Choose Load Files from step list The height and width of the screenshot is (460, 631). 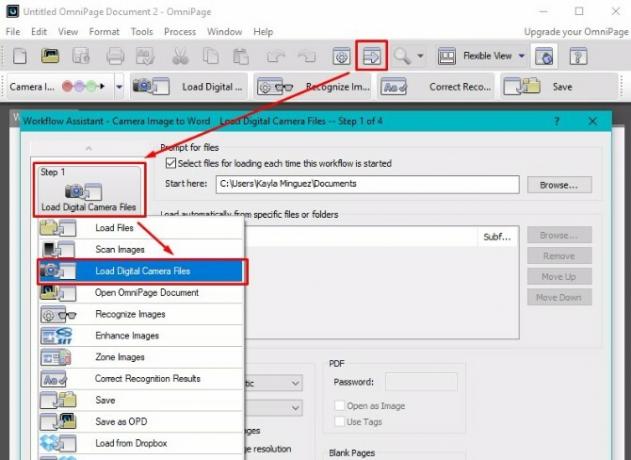pyautogui.click(x=141, y=228)
